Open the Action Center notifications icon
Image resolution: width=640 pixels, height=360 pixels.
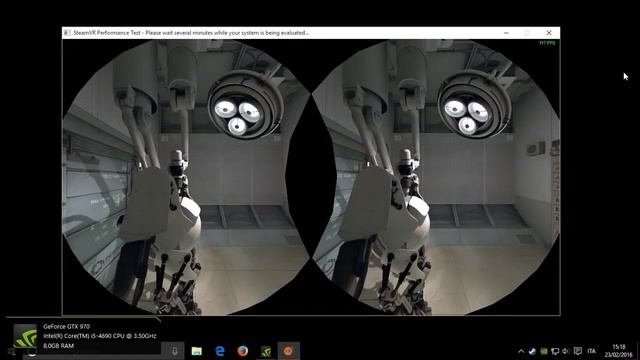pyautogui.click(x=578, y=351)
